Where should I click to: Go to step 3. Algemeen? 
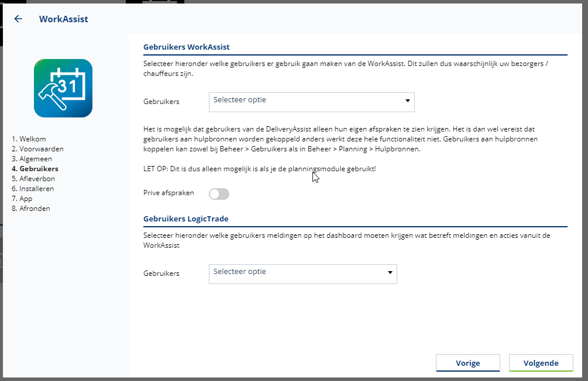pyautogui.click(x=32, y=159)
